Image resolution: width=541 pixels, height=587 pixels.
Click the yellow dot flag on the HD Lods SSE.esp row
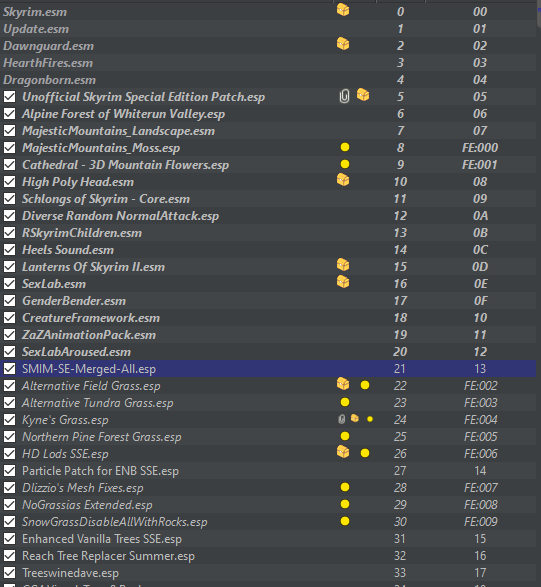(365, 453)
